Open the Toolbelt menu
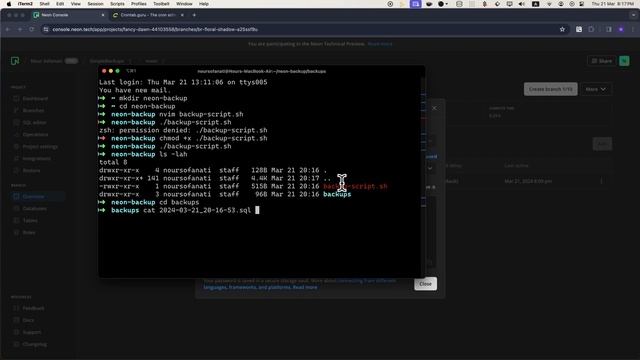 coord(161,4)
